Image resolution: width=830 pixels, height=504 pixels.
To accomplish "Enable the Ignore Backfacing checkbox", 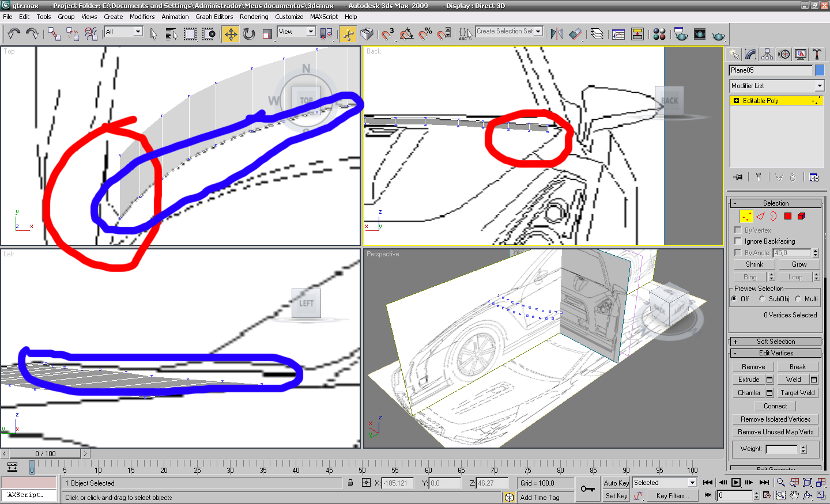I will coord(738,241).
